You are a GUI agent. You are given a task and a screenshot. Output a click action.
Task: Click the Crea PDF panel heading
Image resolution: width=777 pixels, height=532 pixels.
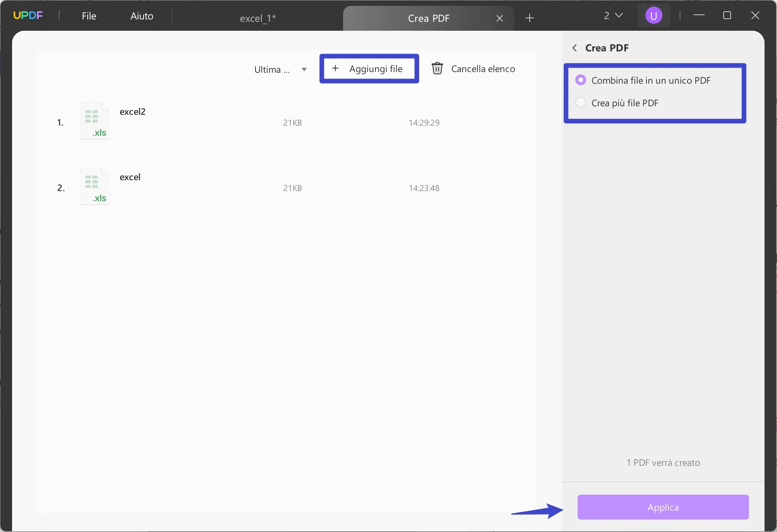pos(607,48)
